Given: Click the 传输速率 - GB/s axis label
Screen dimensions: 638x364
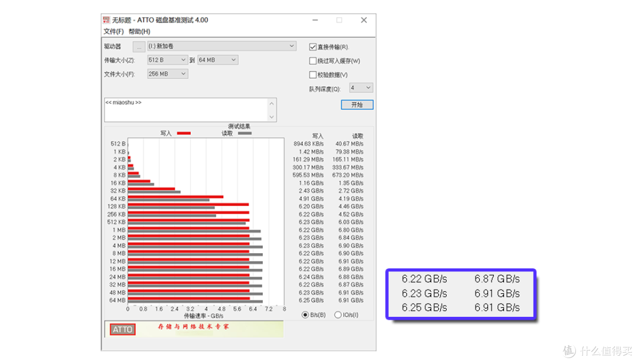Looking at the screenshot, I should (x=203, y=316).
